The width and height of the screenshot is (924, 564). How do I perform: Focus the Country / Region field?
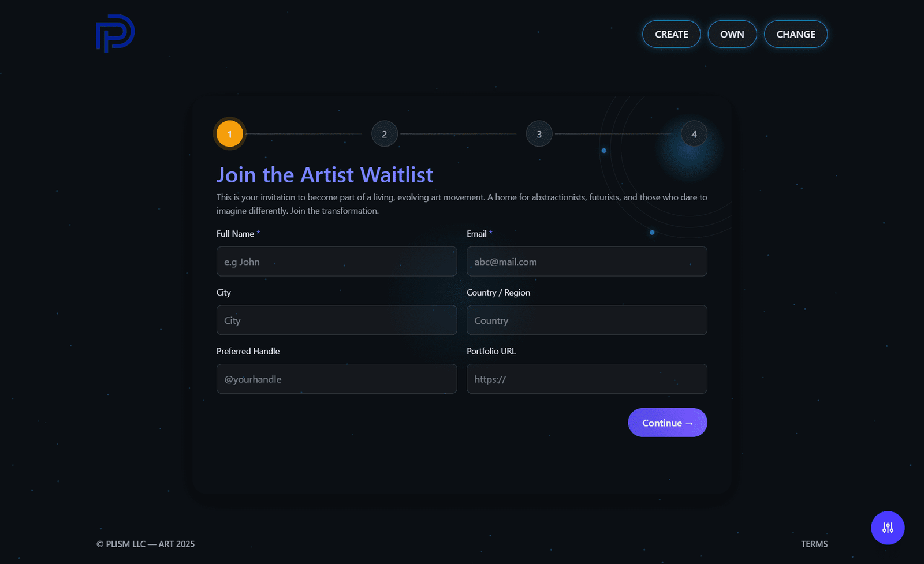click(587, 320)
